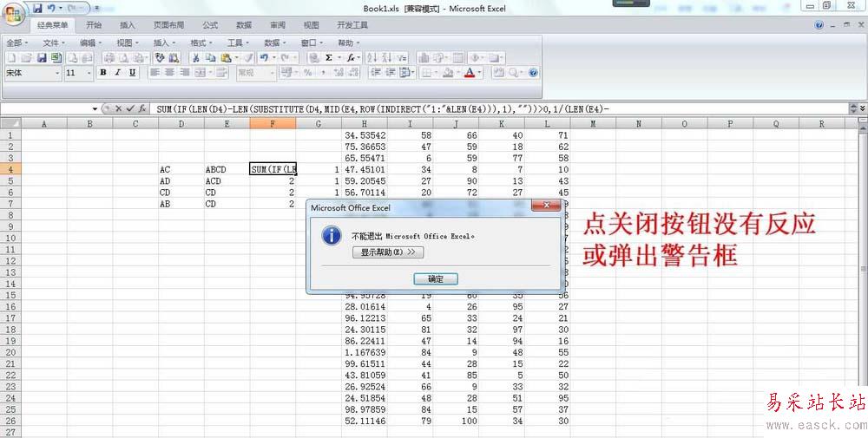The height and width of the screenshot is (438, 868).
Task: Click the Select All corner button
Action: click(10, 123)
